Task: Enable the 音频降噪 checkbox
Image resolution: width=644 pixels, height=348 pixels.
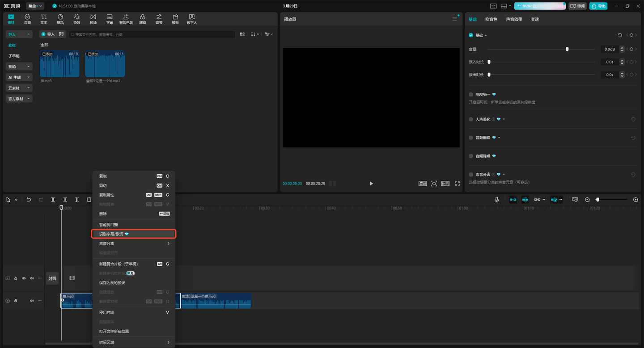Action: tap(471, 156)
